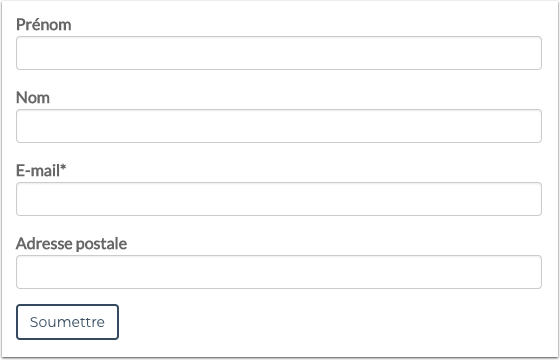Click the Nom field label
Screen dimensions: 560x360
click(x=33, y=98)
